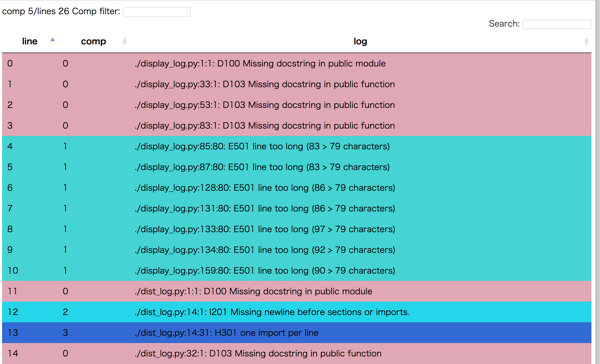Click the dist_log.py:1:1 D100 row

(253, 291)
